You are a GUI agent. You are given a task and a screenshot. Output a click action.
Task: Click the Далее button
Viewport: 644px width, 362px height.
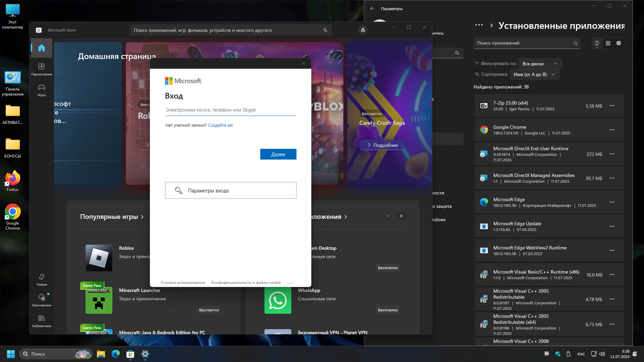pos(278,154)
